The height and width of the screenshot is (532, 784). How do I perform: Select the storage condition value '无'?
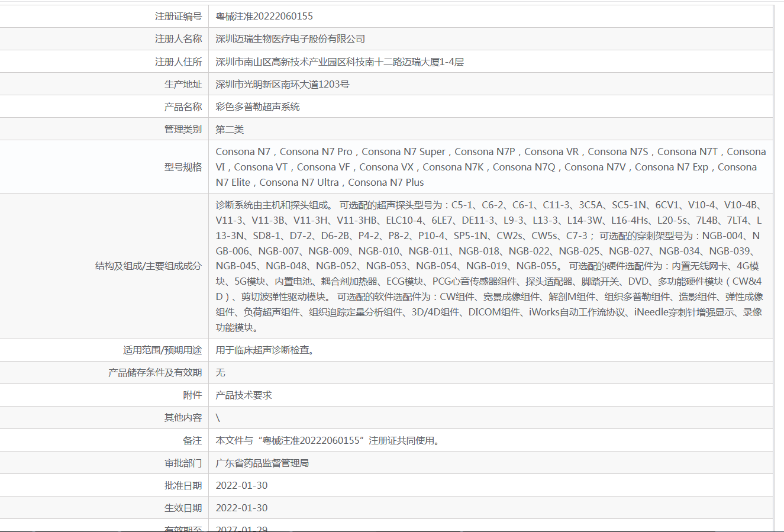pos(221,373)
